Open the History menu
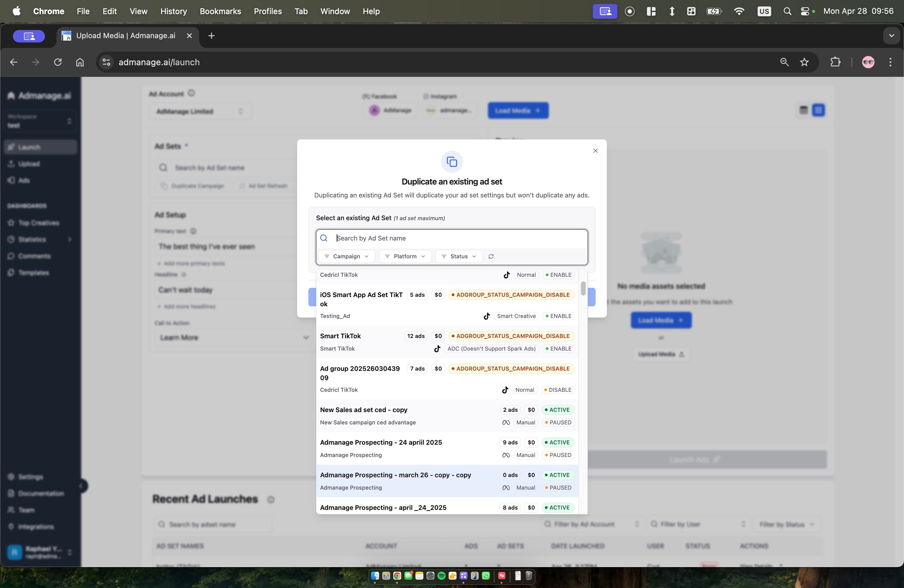 pos(173,11)
